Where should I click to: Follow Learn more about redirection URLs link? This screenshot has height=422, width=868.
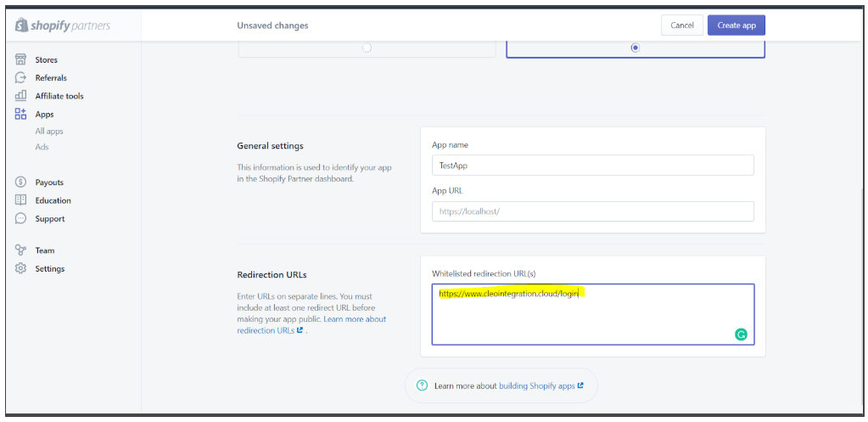(311, 324)
